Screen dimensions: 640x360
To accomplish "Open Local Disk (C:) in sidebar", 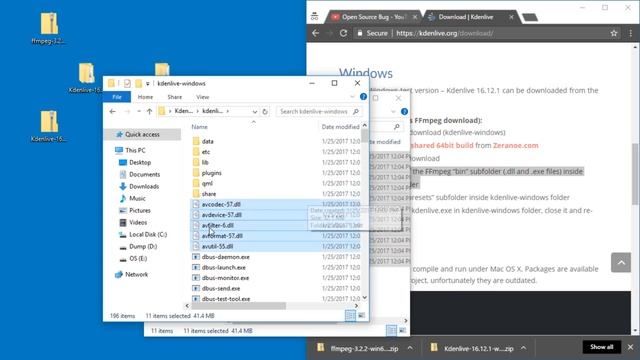I will [x=148, y=234].
